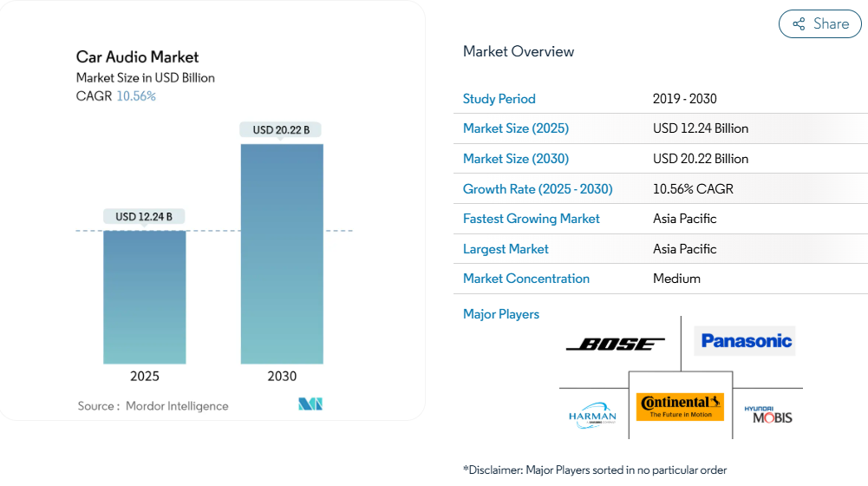Click the Bose logo
The width and height of the screenshot is (868, 486).
pyautogui.click(x=616, y=344)
